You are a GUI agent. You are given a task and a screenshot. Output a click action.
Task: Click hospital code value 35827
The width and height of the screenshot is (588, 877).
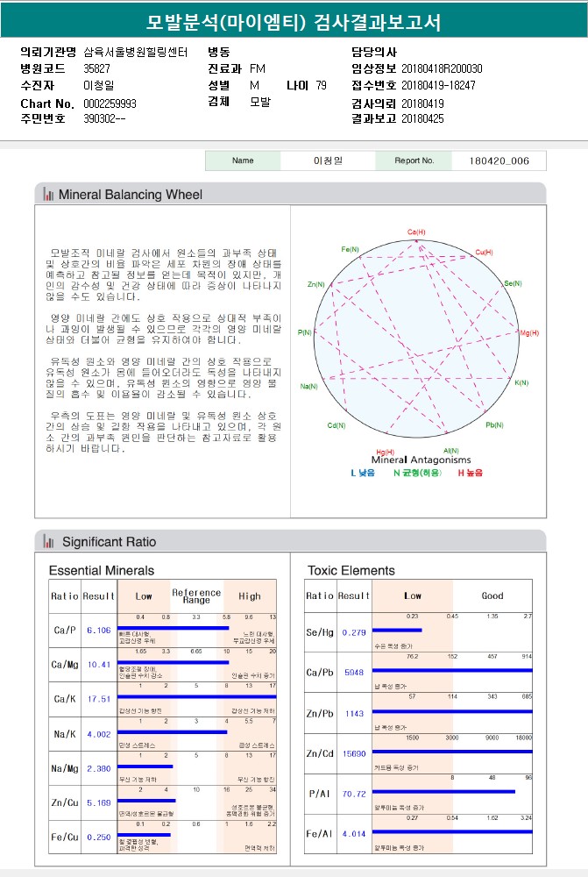(x=96, y=68)
